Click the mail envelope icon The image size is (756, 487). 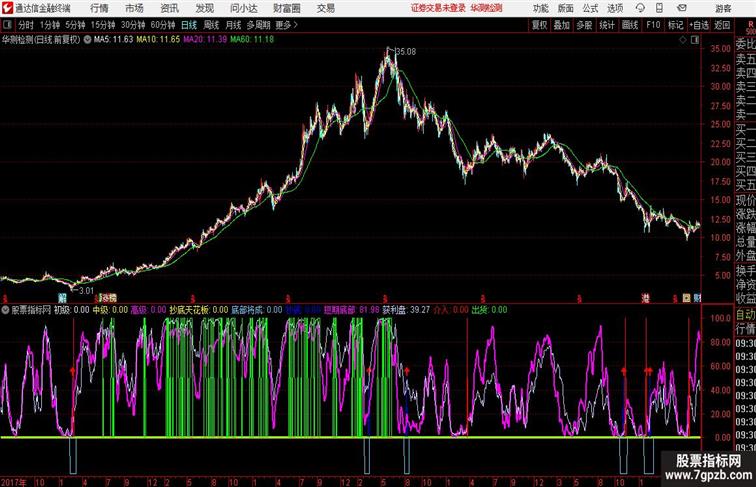[x=682, y=8]
